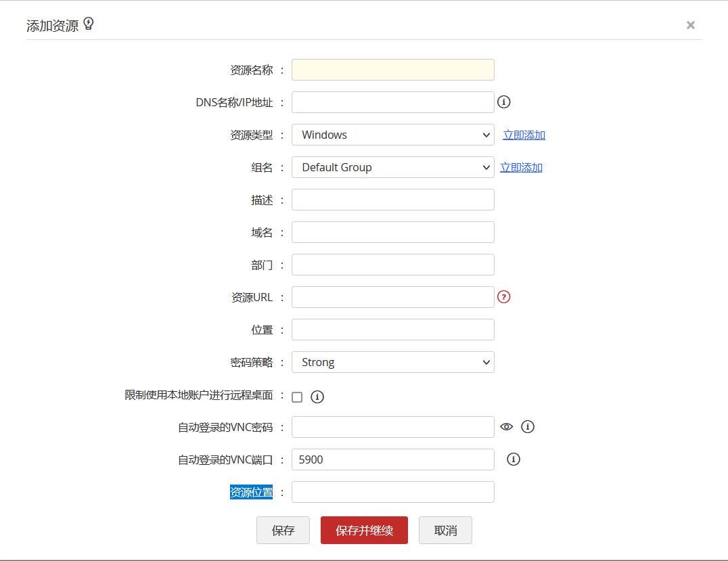Show VNC password with eye icon
728x561 pixels.
[506, 427]
